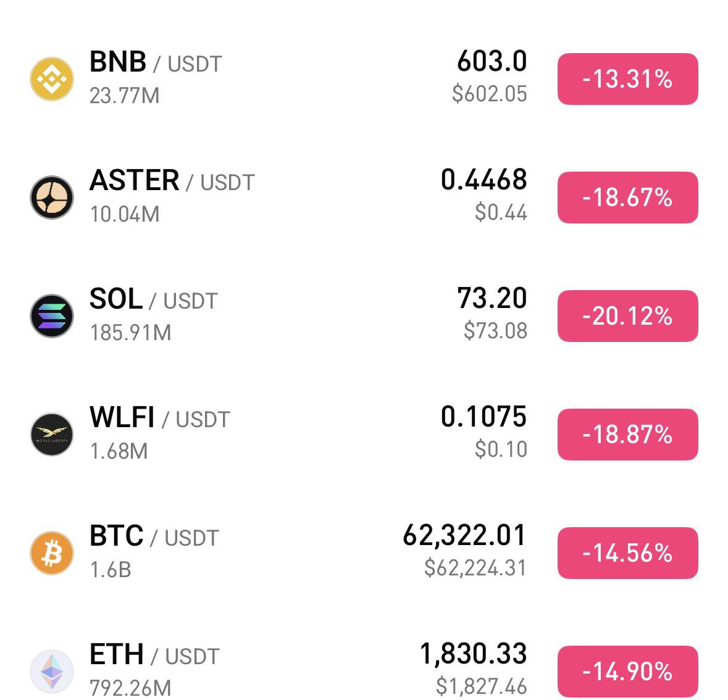Click the Solana logo icon
The width and height of the screenshot is (728, 700).
(x=53, y=316)
